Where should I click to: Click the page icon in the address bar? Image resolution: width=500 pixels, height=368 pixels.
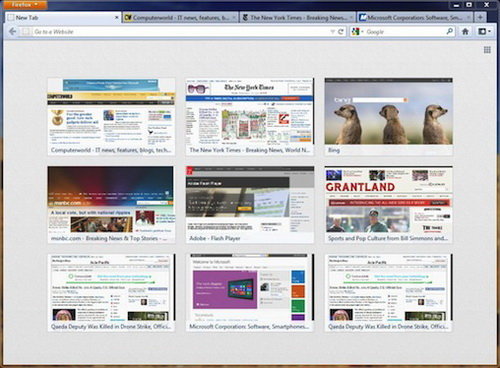tap(25, 32)
